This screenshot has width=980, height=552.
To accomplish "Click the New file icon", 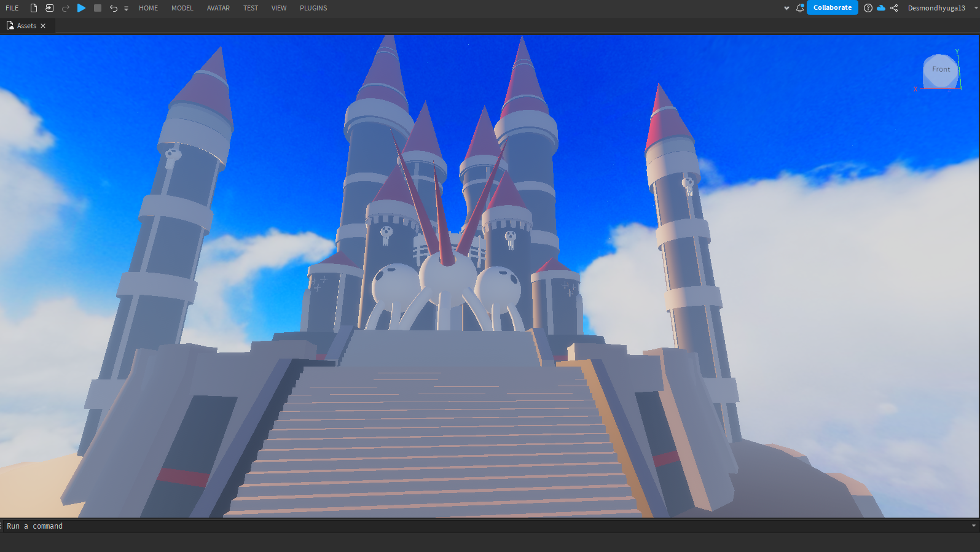I will (x=34, y=8).
